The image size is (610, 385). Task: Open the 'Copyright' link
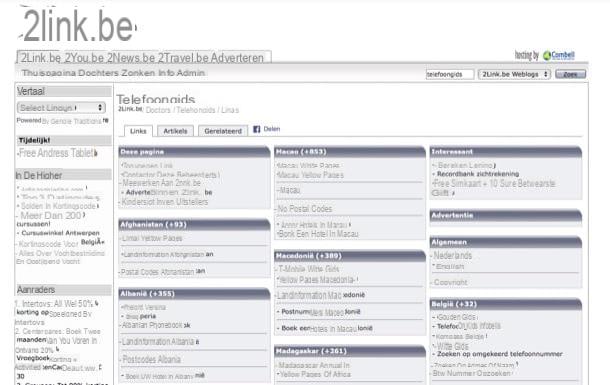coord(450,282)
